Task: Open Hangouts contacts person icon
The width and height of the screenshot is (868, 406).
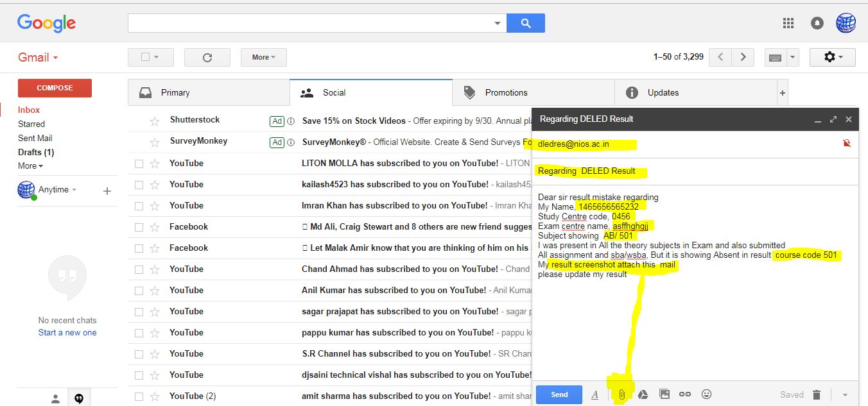Action: (56, 398)
